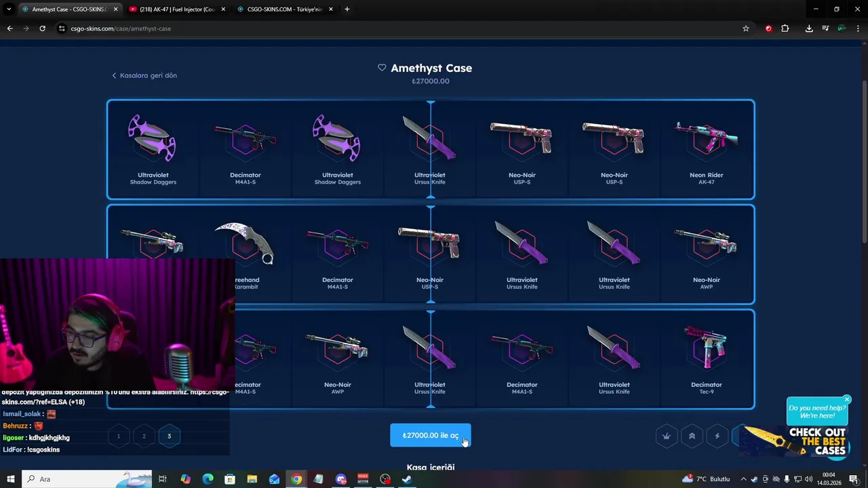Click the Neon Rider AK-47 item
Image resolution: width=868 pixels, height=488 pixels.
(x=707, y=149)
